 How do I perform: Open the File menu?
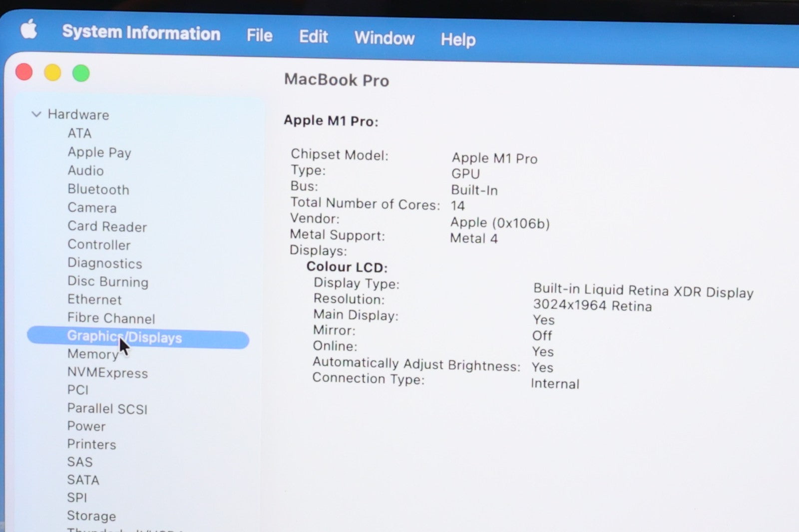point(259,35)
